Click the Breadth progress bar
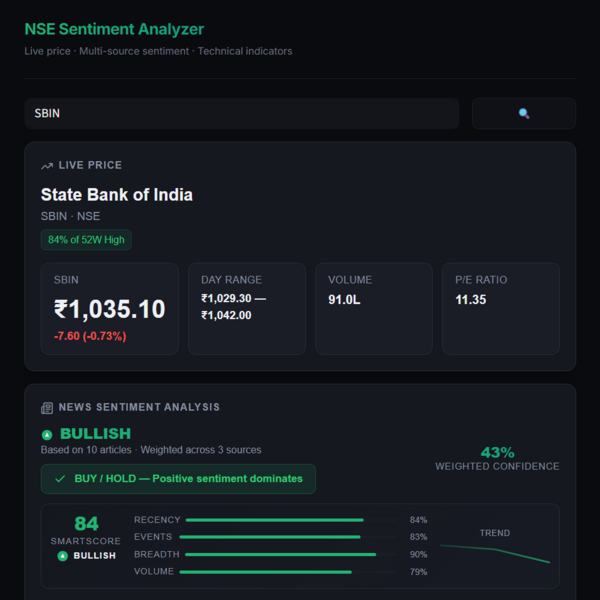600x600 pixels. [292, 554]
